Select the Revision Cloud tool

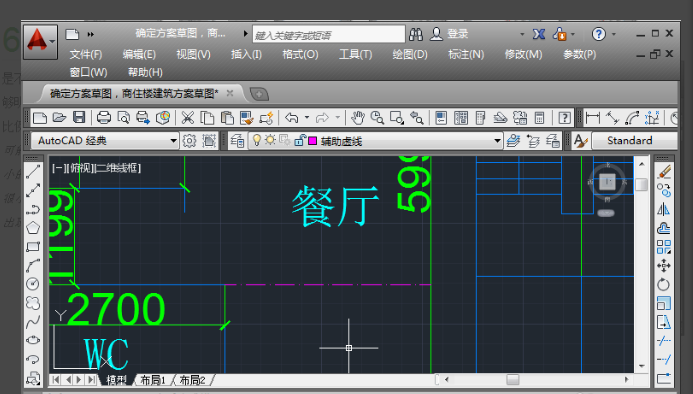pos(33,303)
